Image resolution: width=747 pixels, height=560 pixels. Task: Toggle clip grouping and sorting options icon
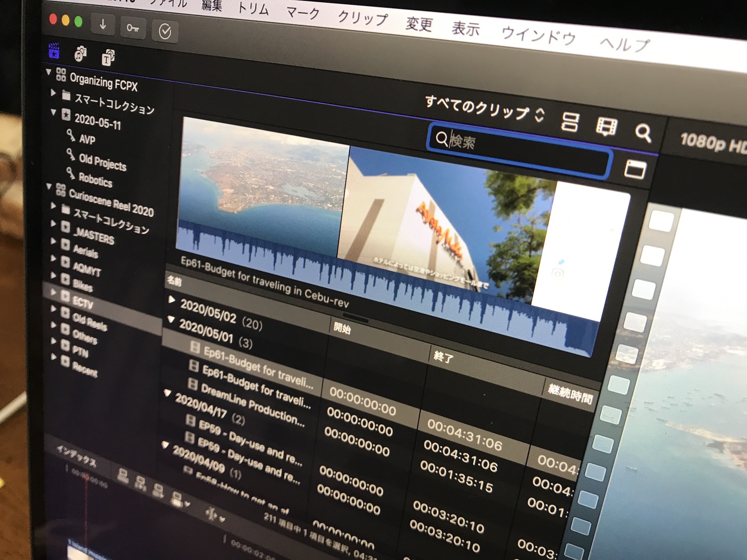(570, 121)
